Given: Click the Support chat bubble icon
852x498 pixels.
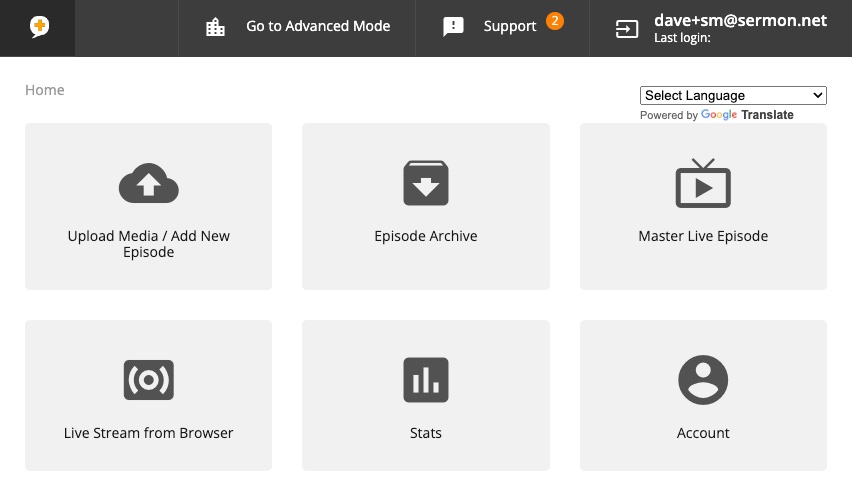Looking at the screenshot, I should coord(453,27).
